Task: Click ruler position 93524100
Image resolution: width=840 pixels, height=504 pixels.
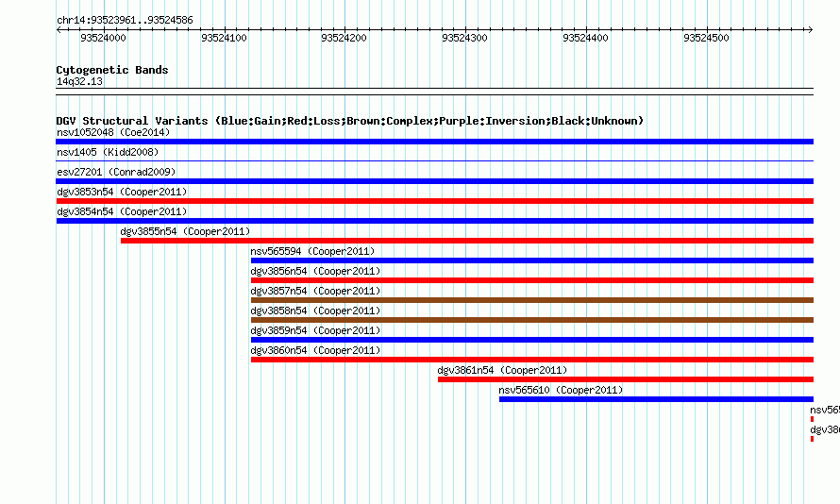Action: pyautogui.click(x=224, y=38)
